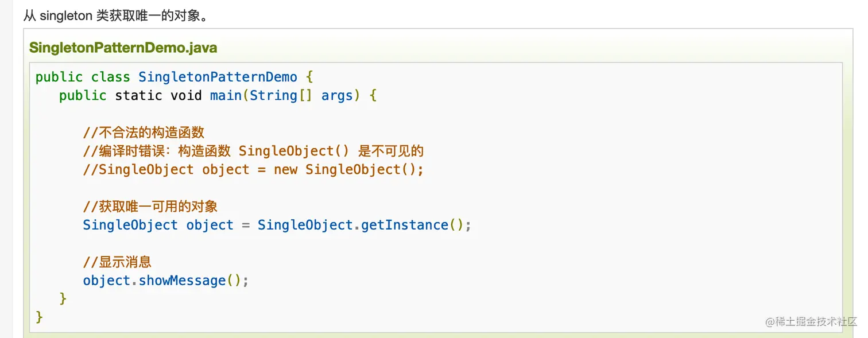Click the "void" return type keyword

[186, 95]
